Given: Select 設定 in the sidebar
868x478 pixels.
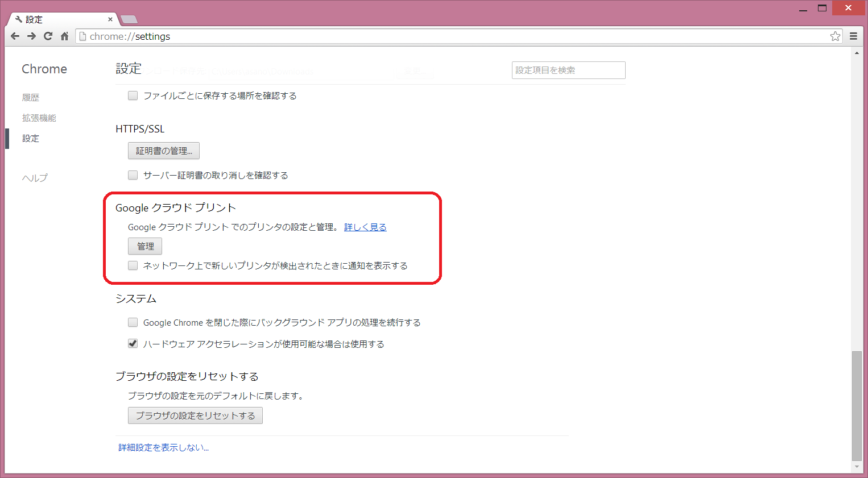Looking at the screenshot, I should coord(31,139).
